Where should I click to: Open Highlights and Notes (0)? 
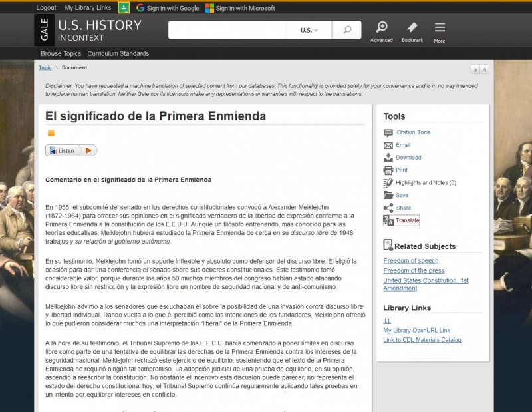426,183
